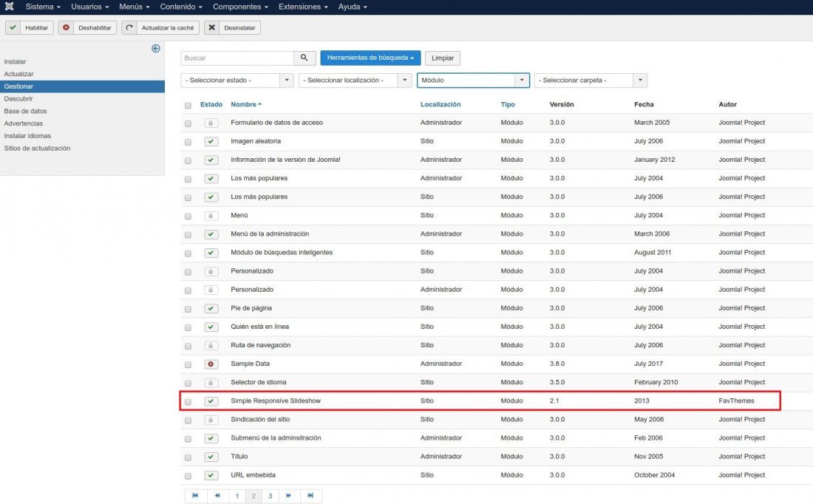The width and height of the screenshot is (813, 504).
Task: Open the Seleccionar carpeta dropdown
Action: [591, 81]
